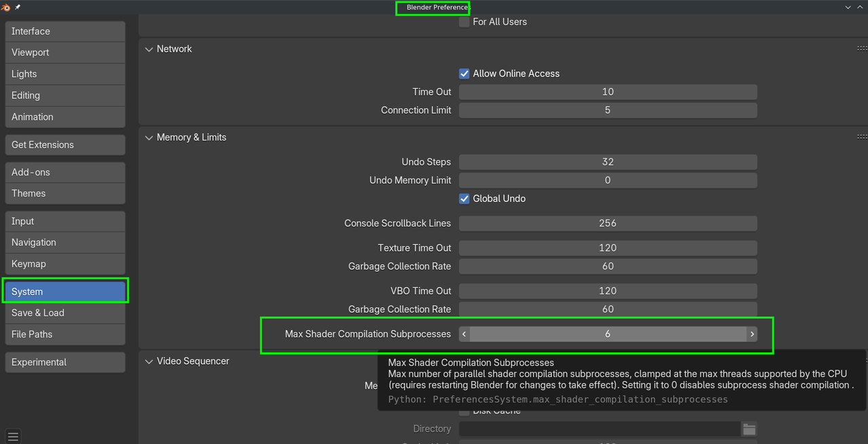Click the Python path text in the tooltip
868x444 pixels.
[558, 399]
